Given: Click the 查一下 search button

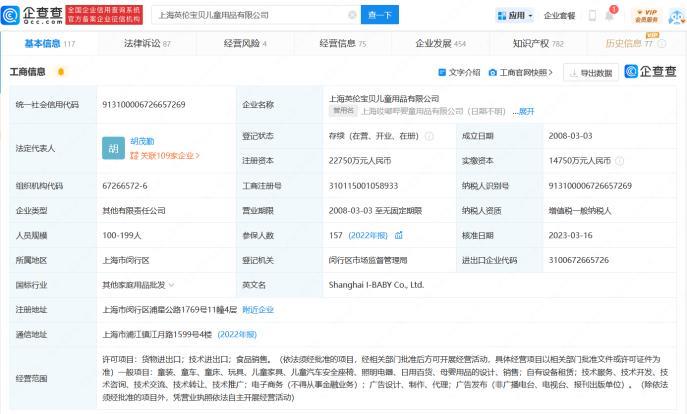Looking at the screenshot, I should pos(380,16).
